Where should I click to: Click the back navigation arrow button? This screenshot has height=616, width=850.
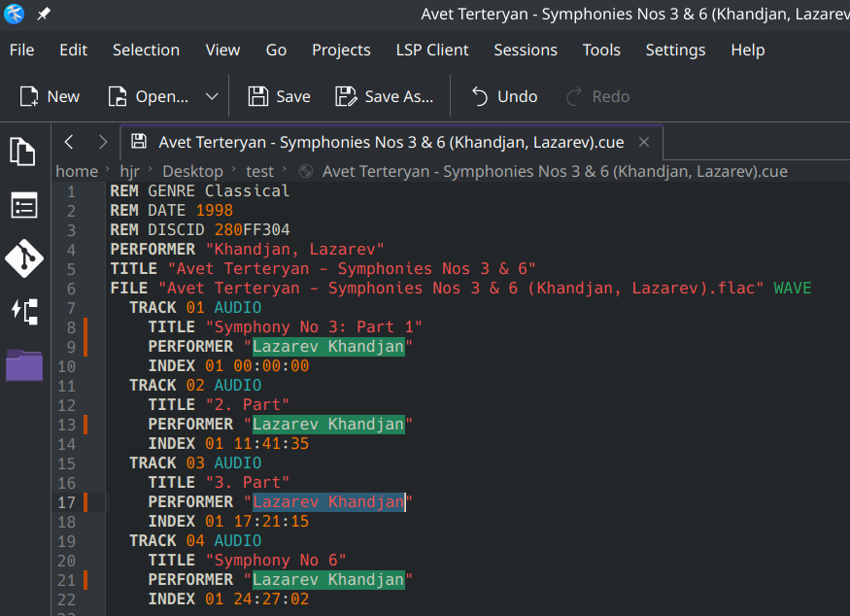point(69,142)
